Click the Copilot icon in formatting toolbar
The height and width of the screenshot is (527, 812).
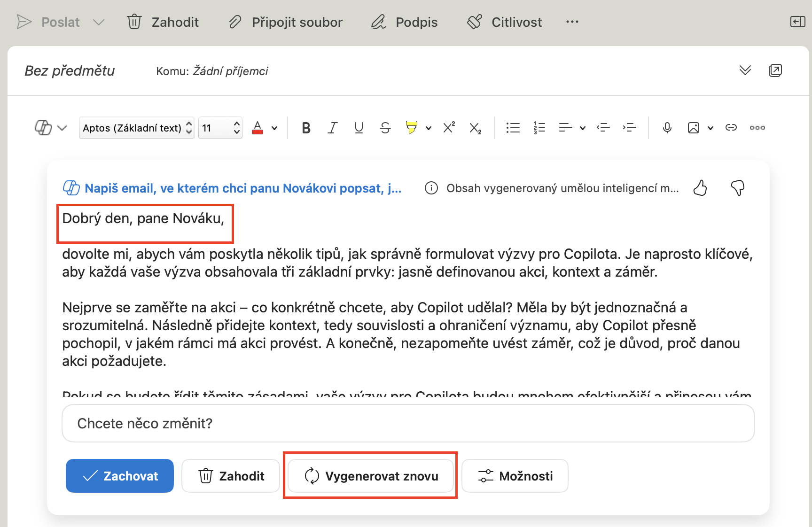43,128
